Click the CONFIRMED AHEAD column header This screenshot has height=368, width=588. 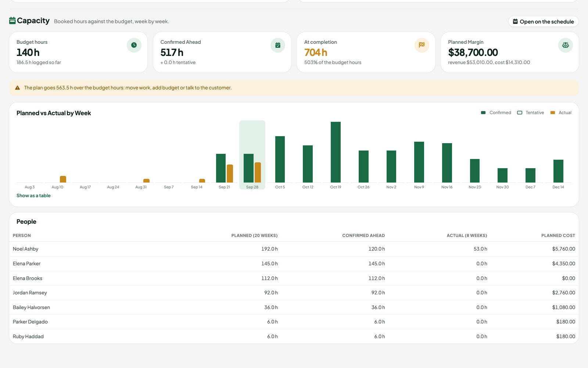(363, 236)
